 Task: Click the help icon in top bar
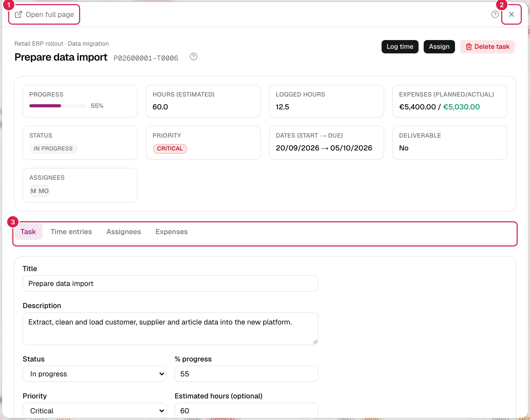[495, 15]
